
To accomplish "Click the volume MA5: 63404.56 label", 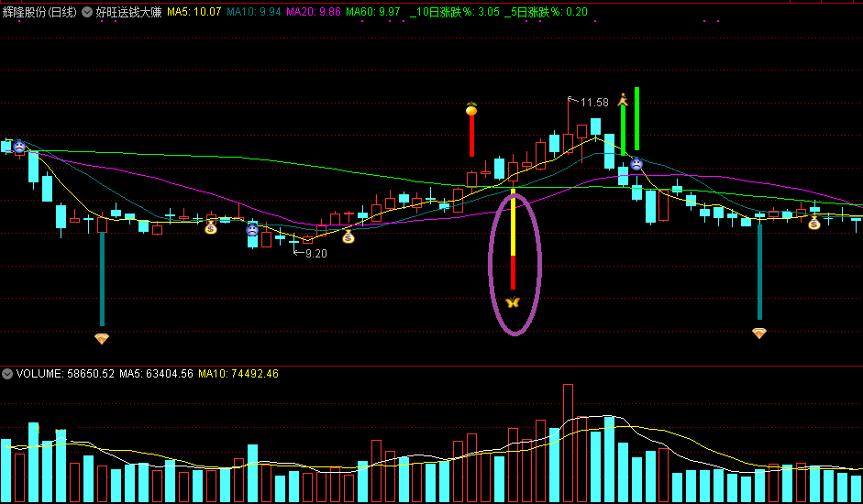I will 156,374.
